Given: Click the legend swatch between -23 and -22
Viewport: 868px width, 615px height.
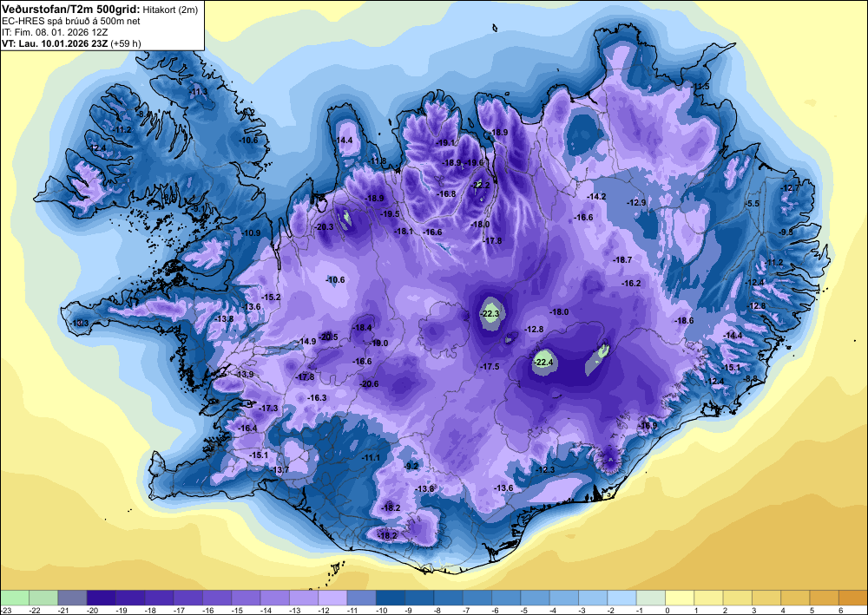Looking at the screenshot, I should [x=15, y=598].
